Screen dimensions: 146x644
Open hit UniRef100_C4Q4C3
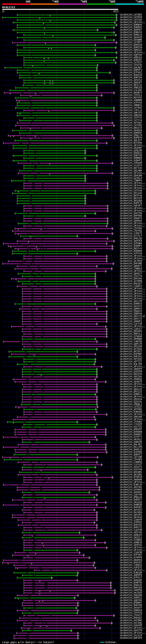(131, 286)
